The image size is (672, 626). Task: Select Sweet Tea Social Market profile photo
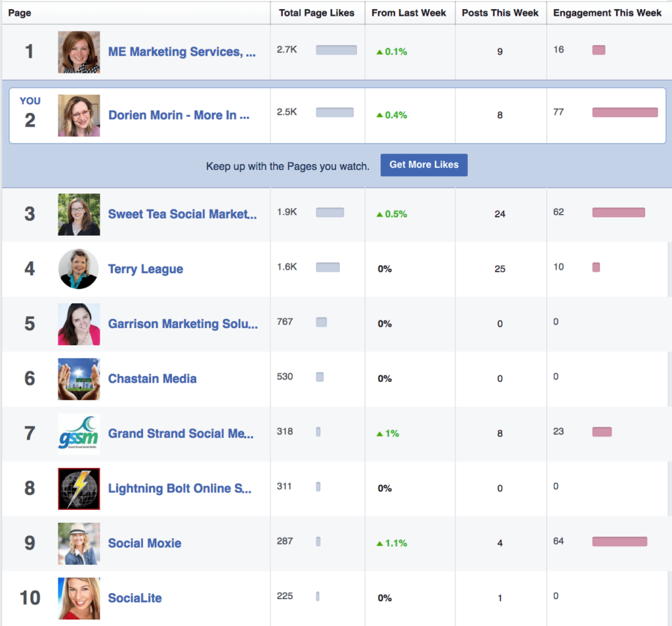click(79, 214)
